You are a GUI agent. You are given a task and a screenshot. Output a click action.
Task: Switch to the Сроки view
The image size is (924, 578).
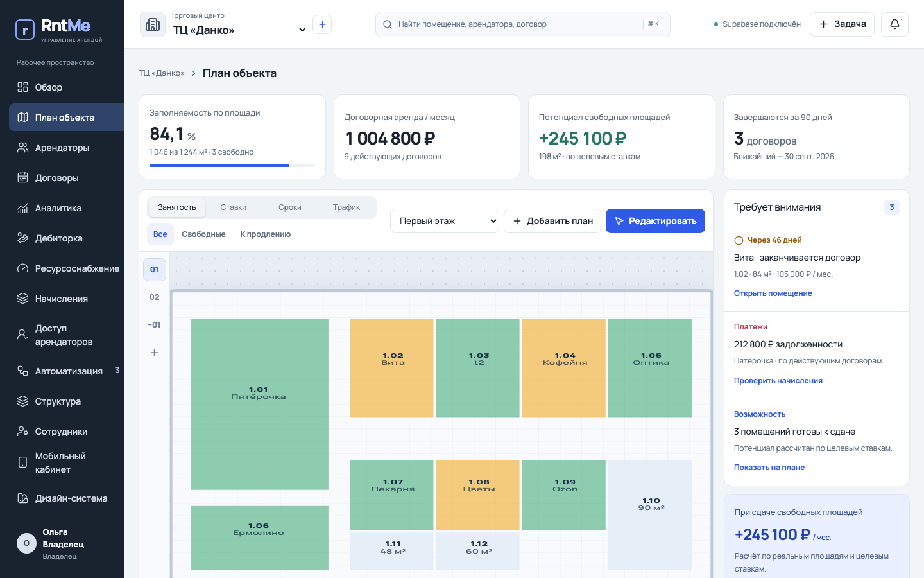coord(290,207)
